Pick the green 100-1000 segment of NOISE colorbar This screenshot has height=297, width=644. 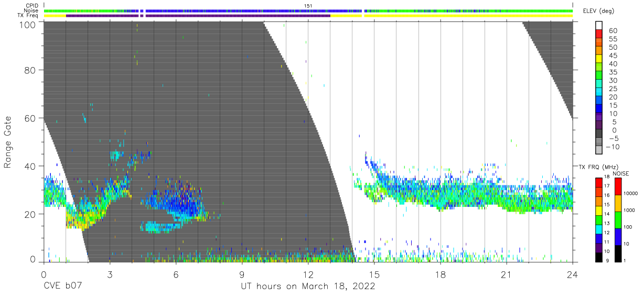tap(619, 219)
